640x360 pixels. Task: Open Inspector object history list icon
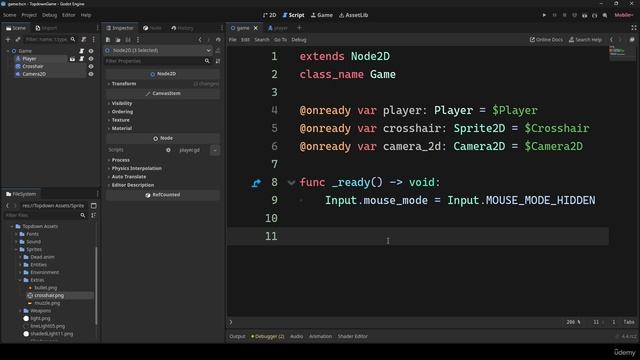point(218,40)
